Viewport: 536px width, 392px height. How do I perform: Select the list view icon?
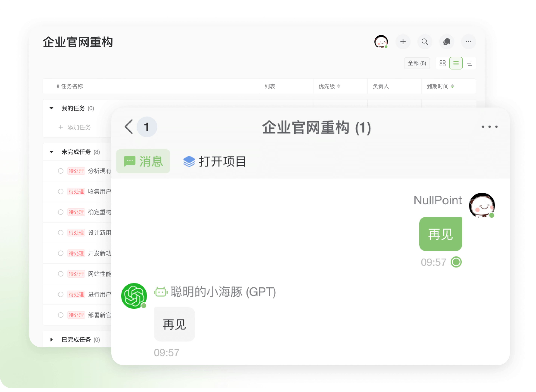pos(456,63)
